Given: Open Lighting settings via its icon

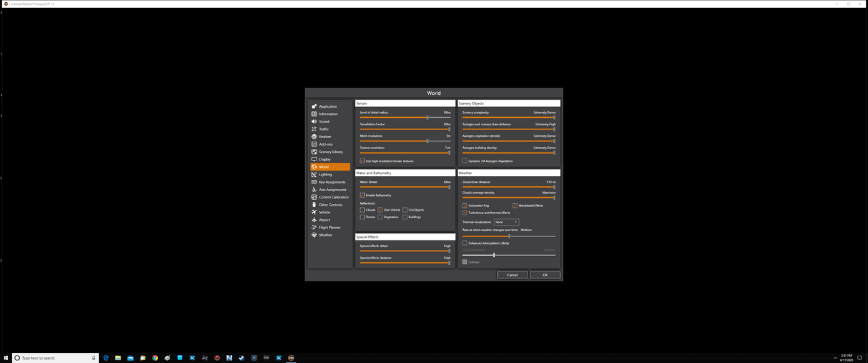Looking at the screenshot, I should pyautogui.click(x=314, y=175).
